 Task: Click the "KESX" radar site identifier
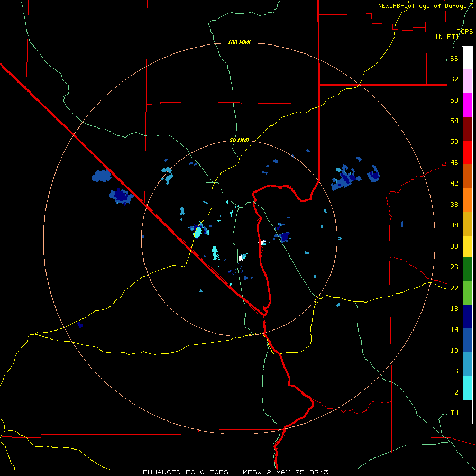253,472
